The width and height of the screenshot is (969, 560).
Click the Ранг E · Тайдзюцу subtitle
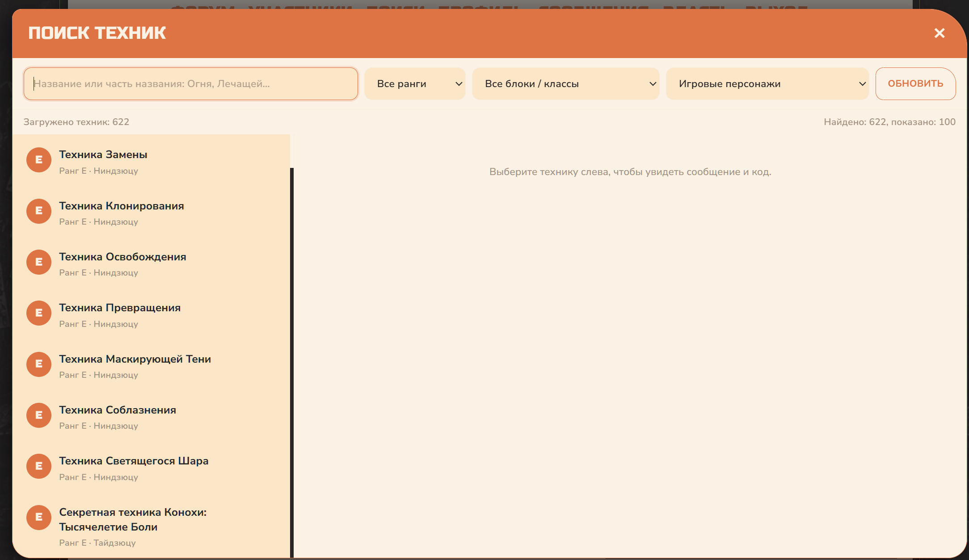(97, 543)
